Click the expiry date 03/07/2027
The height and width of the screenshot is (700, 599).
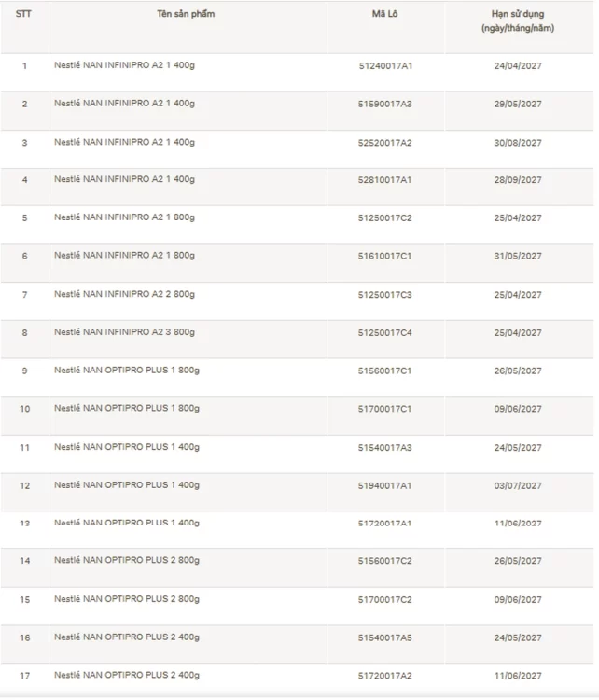[x=517, y=485]
